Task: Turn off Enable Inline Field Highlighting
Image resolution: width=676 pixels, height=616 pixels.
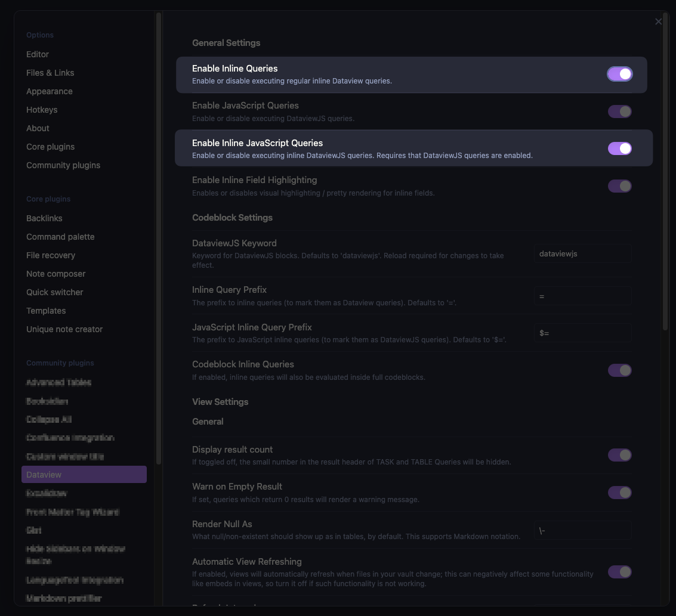Action: (619, 186)
